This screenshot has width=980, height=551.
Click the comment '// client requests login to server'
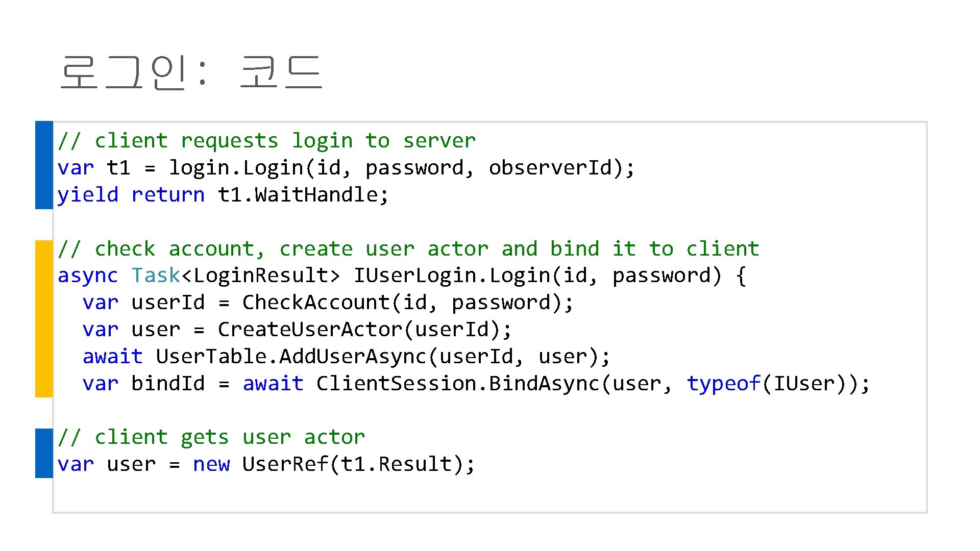point(266,141)
